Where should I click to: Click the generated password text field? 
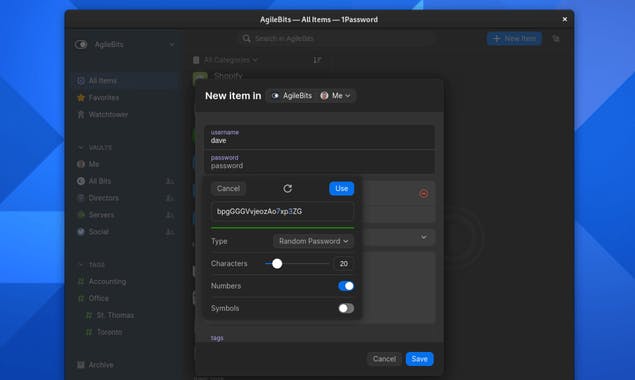pos(283,211)
